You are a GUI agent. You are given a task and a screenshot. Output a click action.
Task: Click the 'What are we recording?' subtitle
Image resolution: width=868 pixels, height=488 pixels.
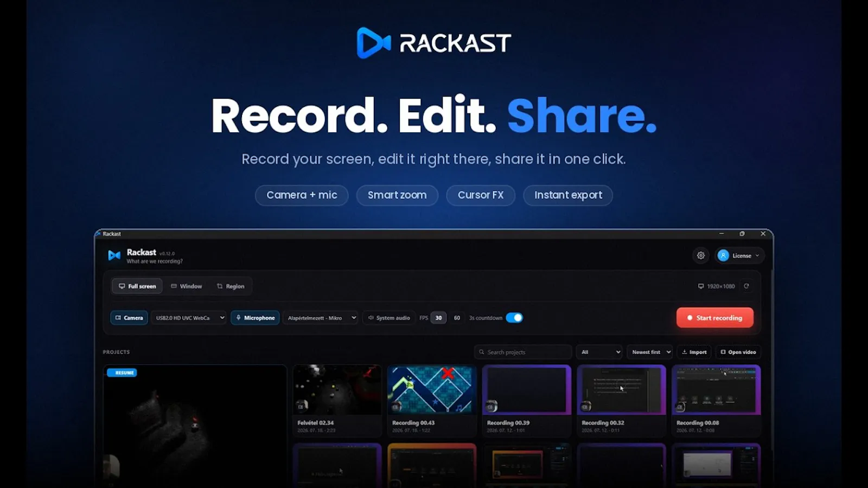click(155, 261)
